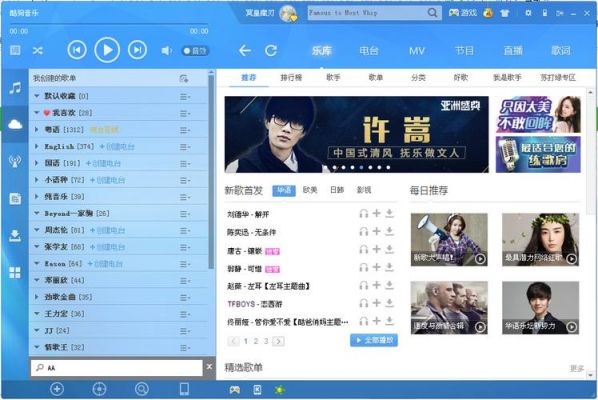Open the document sidebar icon above downloads

[15, 198]
